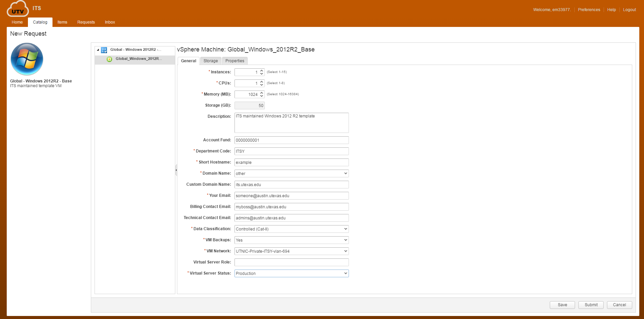Screen dimensions: 644x319
Task: Open the Requests section
Action: pos(86,22)
